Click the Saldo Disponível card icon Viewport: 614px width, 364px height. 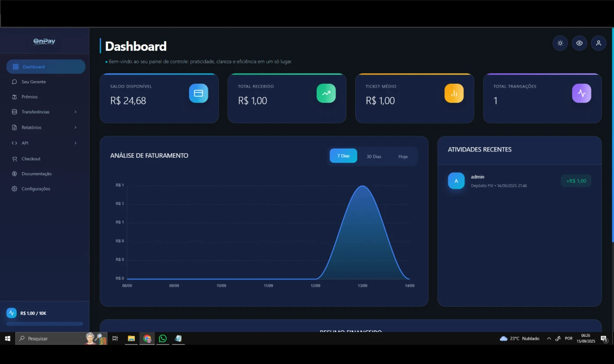pos(198,93)
